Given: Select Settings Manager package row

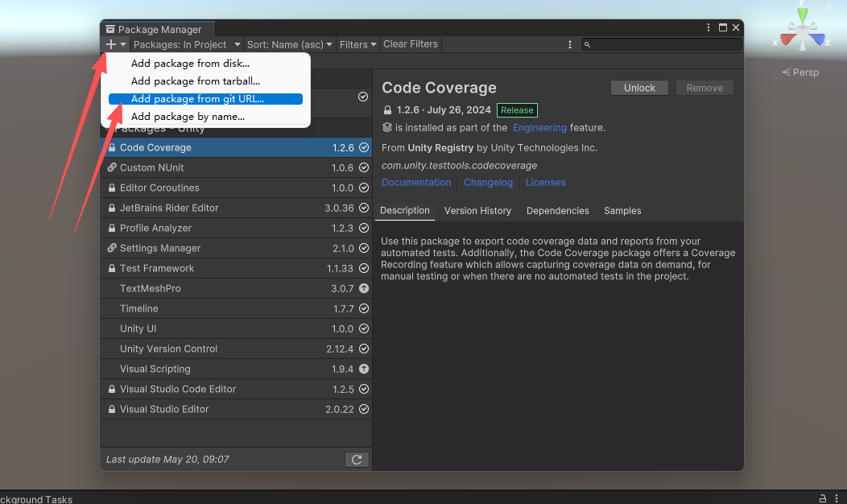Looking at the screenshot, I should coord(236,248).
